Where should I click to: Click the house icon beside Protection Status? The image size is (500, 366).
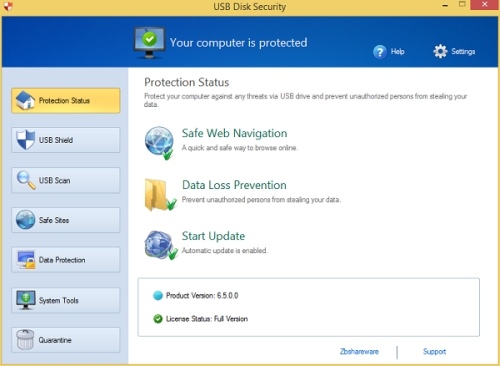(x=25, y=100)
